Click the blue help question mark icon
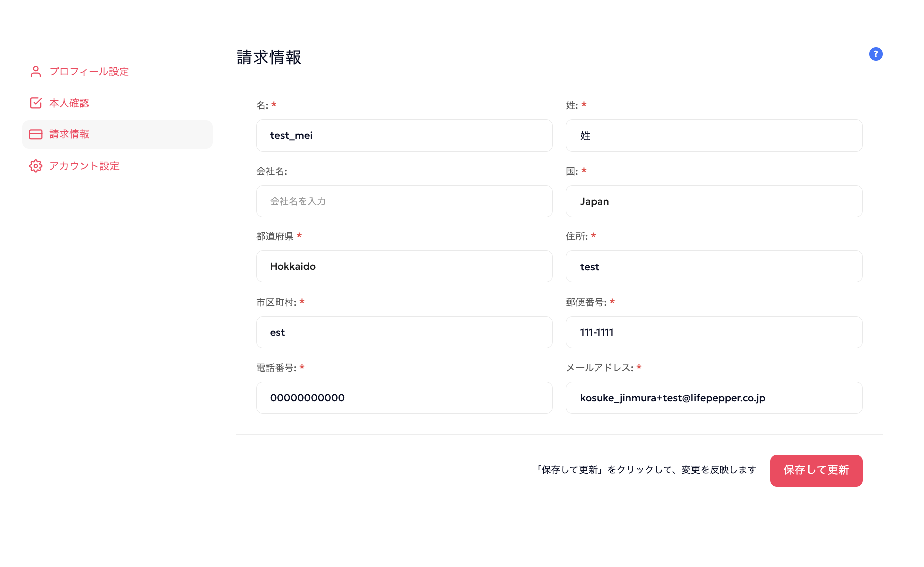 [876, 54]
